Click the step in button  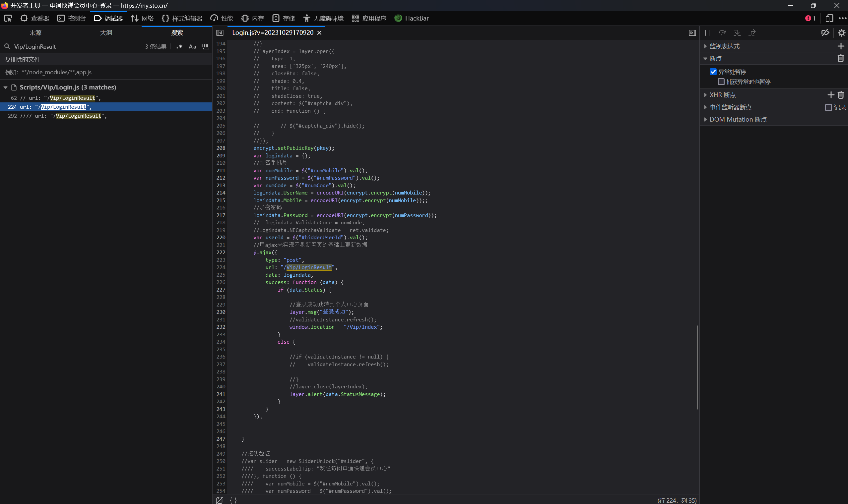[737, 32]
